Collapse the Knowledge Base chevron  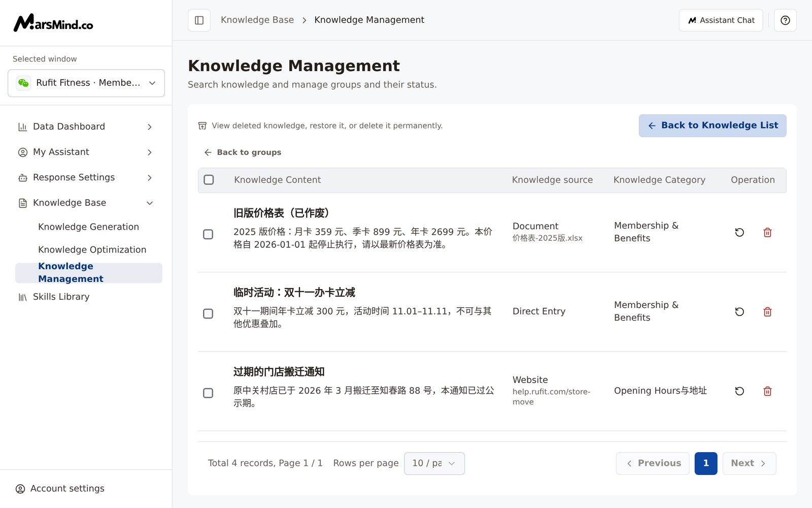(150, 203)
